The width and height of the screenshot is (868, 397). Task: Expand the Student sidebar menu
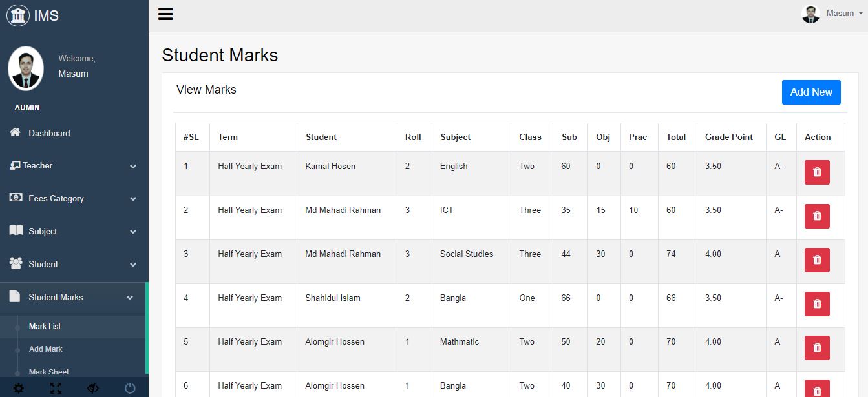tap(74, 265)
